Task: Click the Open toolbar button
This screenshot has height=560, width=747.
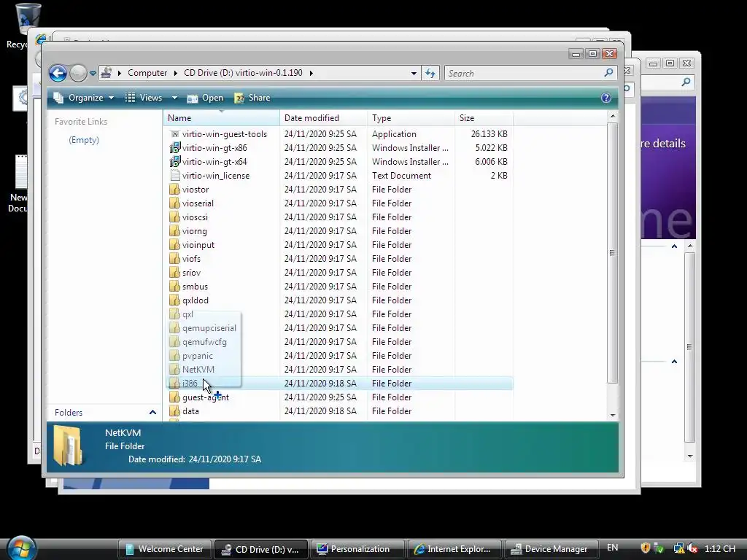Action: click(x=205, y=98)
